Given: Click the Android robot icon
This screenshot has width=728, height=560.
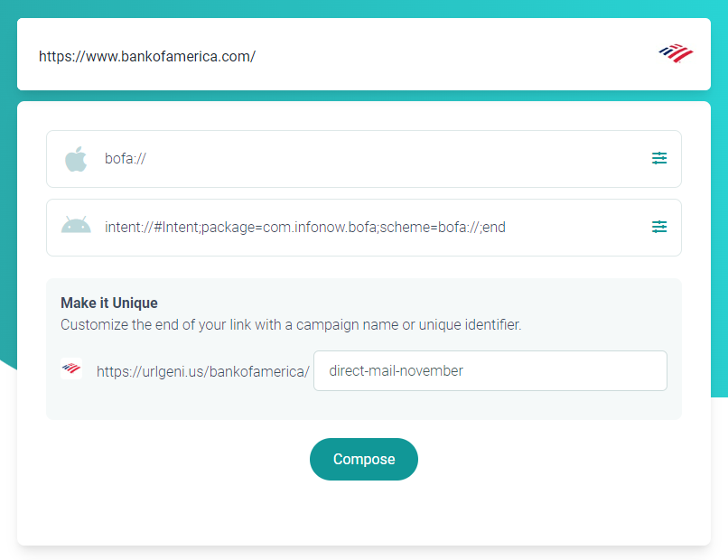Looking at the screenshot, I should pyautogui.click(x=76, y=225).
